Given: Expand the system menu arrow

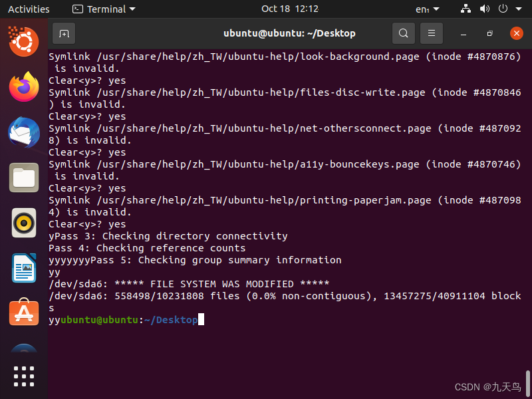Looking at the screenshot, I should (519, 9).
